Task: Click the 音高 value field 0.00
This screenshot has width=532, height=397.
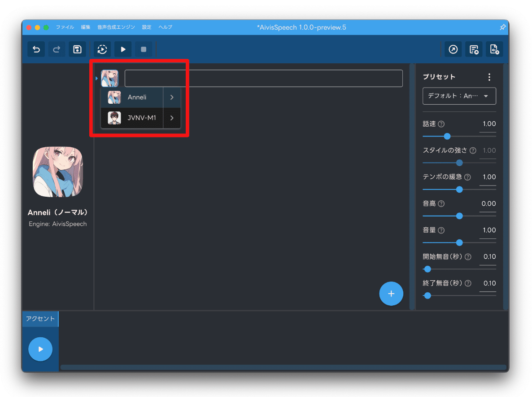Action: click(488, 204)
